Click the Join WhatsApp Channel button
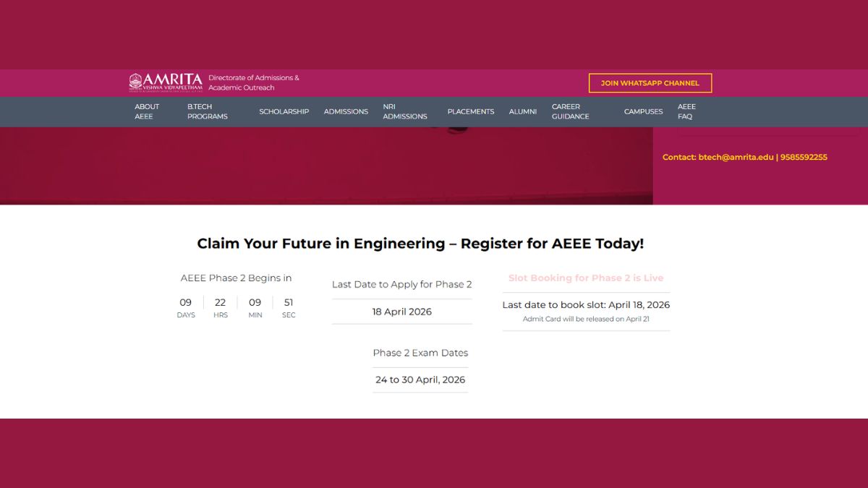The image size is (868, 488). tap(650, 83)
